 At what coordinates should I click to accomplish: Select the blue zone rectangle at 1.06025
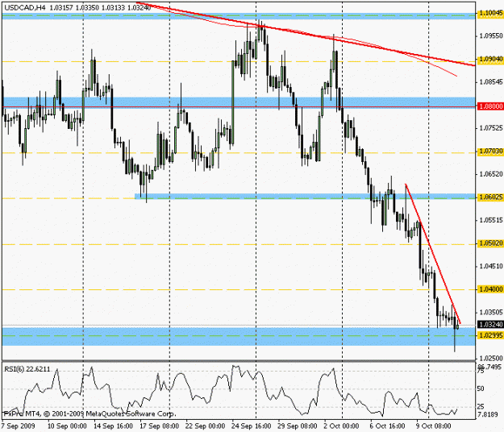(x=305, y=196)
